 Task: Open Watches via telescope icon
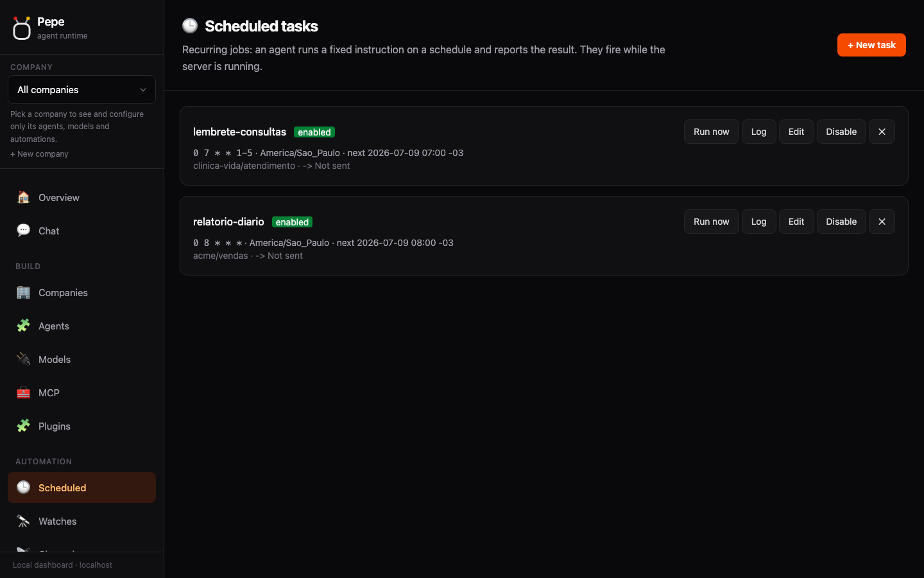pyautogui.click(x=24, y=521)
